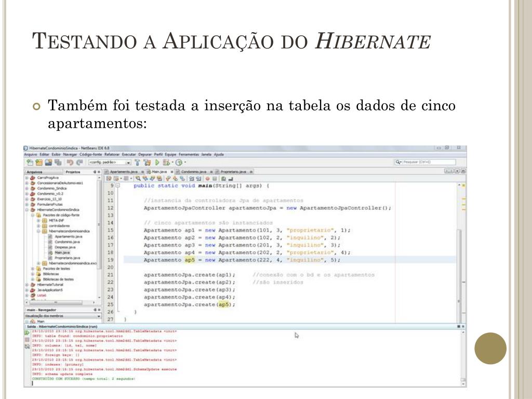This screenshot has width=532, height=399.
Task: Select the FormularioFrutas project
Action: 50,204
